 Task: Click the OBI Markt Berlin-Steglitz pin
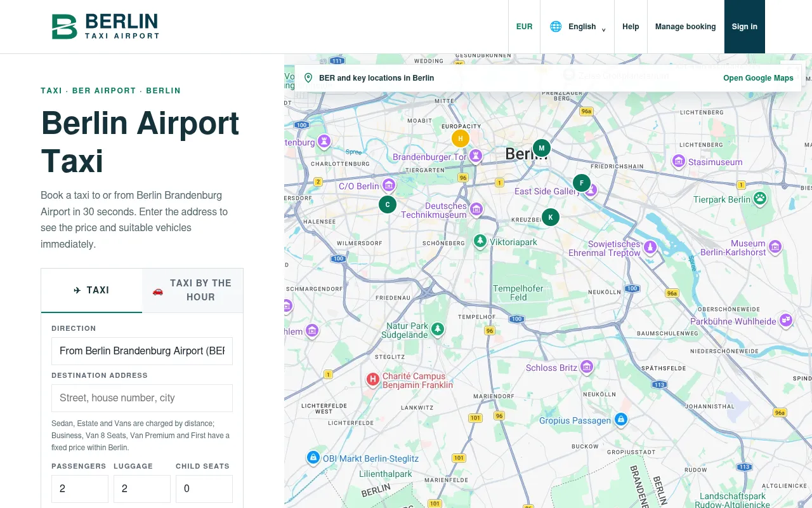(313, 458)
